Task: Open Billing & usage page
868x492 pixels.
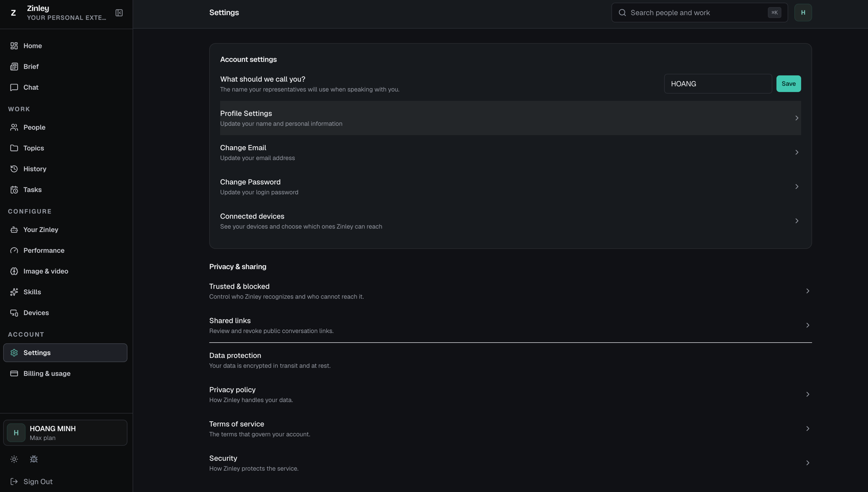Action: pos(65,374)
